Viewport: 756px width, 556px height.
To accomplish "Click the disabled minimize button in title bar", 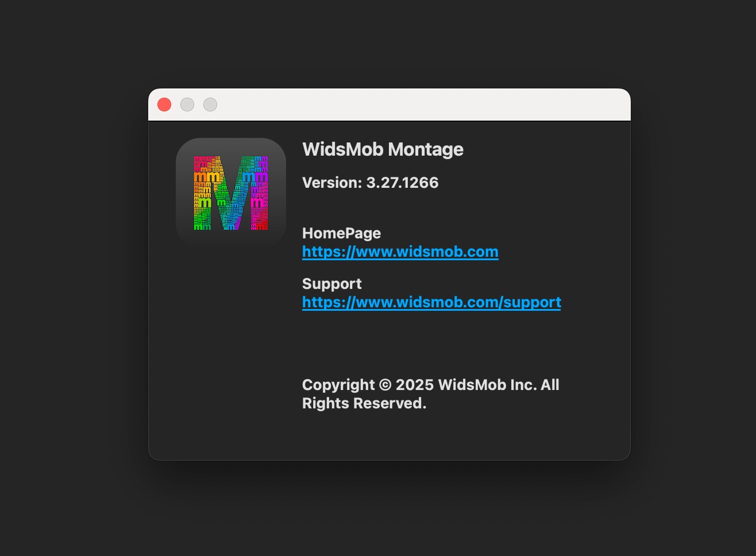I will [x=187, y=105].
